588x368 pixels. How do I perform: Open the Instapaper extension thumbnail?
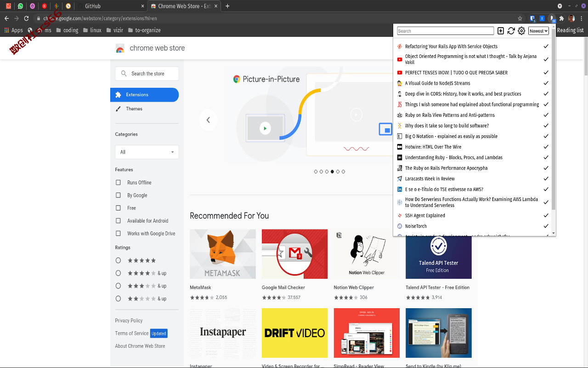(x=223, y=333)
